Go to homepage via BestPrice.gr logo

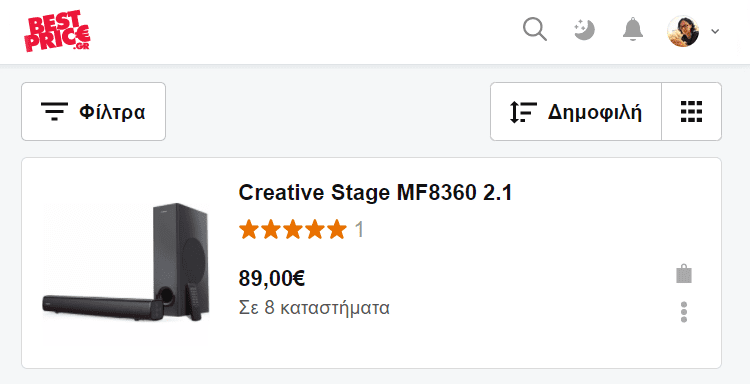(x=57, y=31)
